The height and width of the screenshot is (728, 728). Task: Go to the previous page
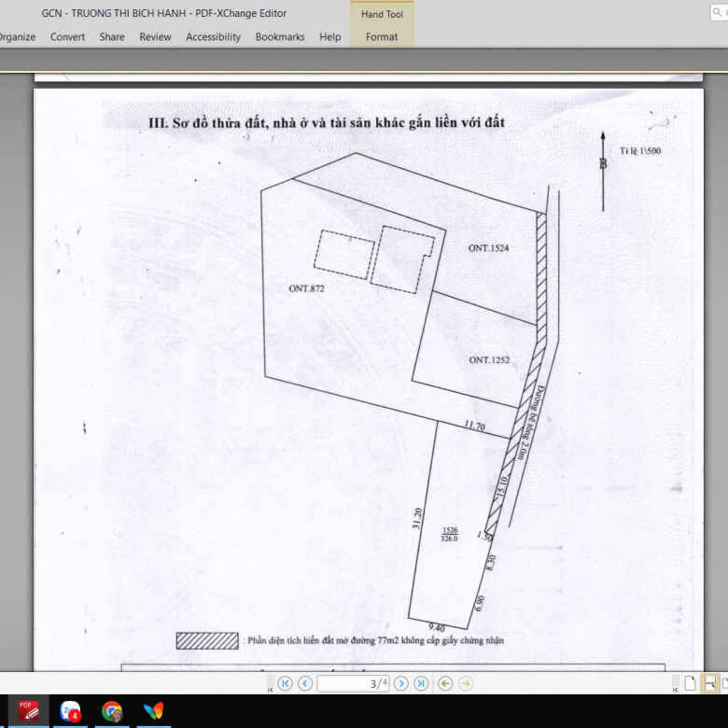point(305,683)
